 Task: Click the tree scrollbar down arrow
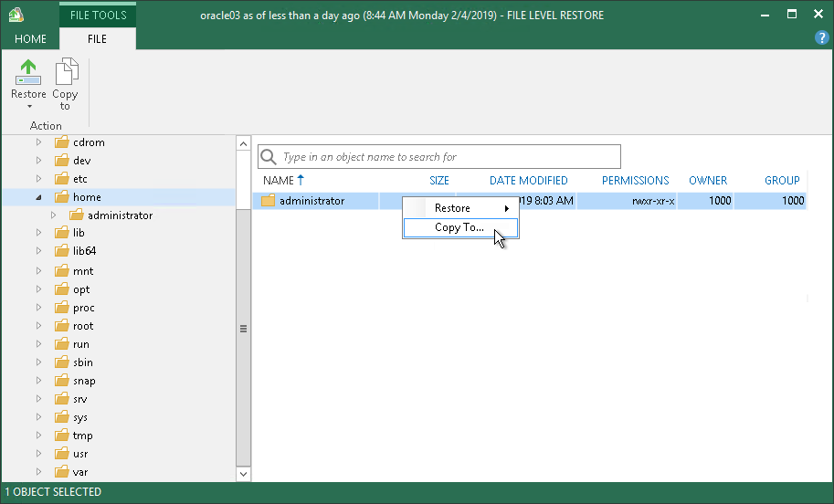pos(243,474)
